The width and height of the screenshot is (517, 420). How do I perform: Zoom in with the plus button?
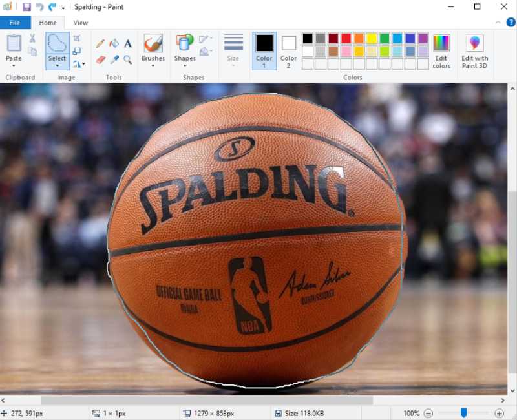(499, 413)
